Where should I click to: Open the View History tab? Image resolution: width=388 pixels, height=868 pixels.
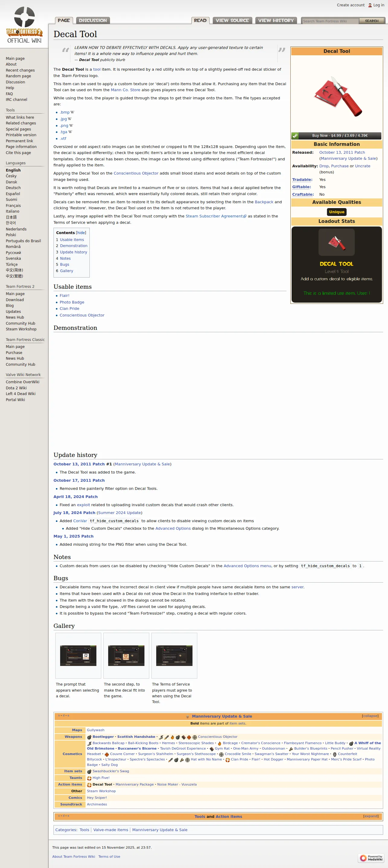(276, 21)
